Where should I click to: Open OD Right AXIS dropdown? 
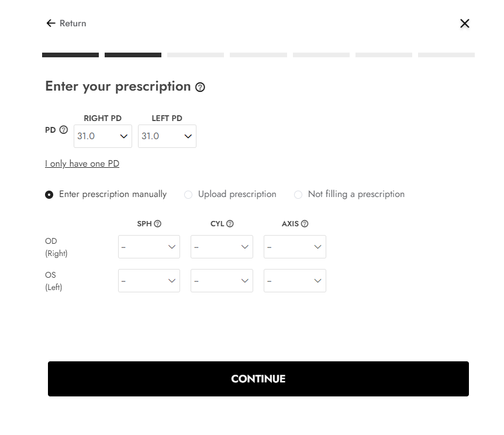tap(295, 247)
